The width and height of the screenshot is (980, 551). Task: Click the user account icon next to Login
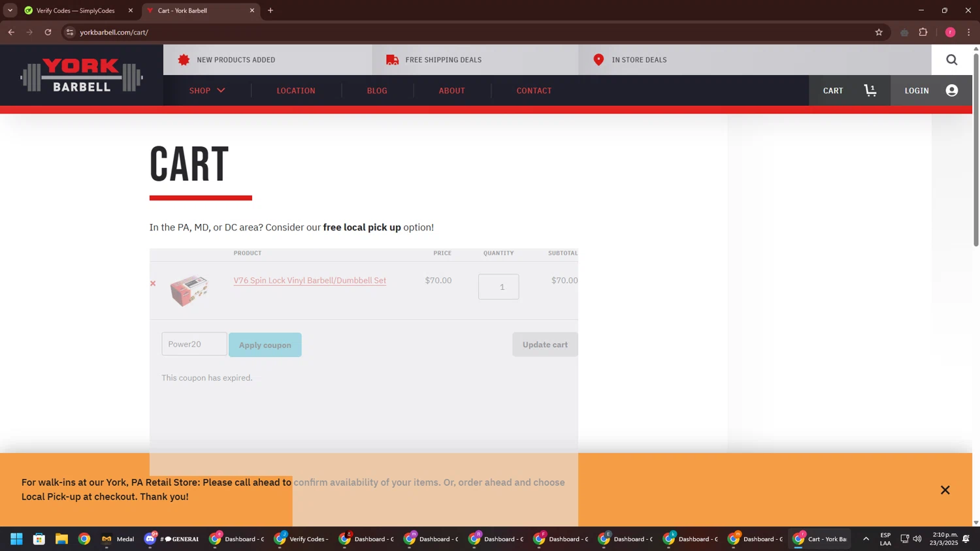pos(951,91)
